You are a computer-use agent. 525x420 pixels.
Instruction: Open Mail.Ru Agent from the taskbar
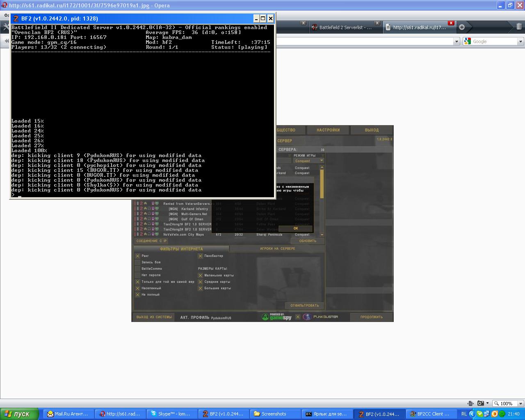click(x=68, y=414)
